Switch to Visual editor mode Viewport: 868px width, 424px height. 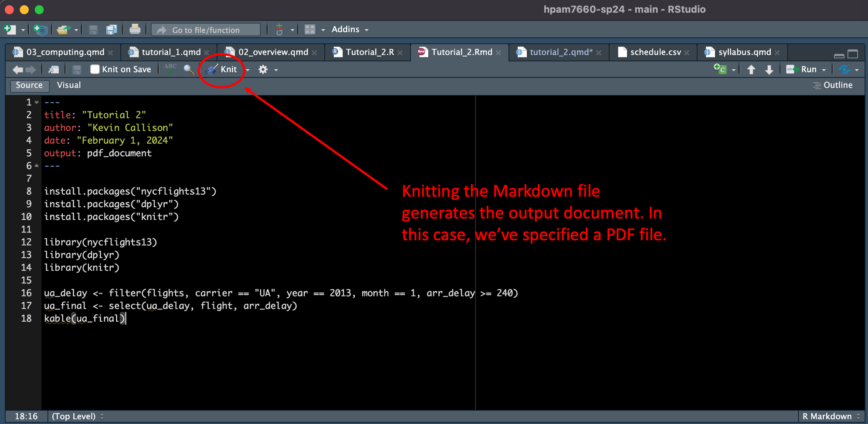coord(69,85)
